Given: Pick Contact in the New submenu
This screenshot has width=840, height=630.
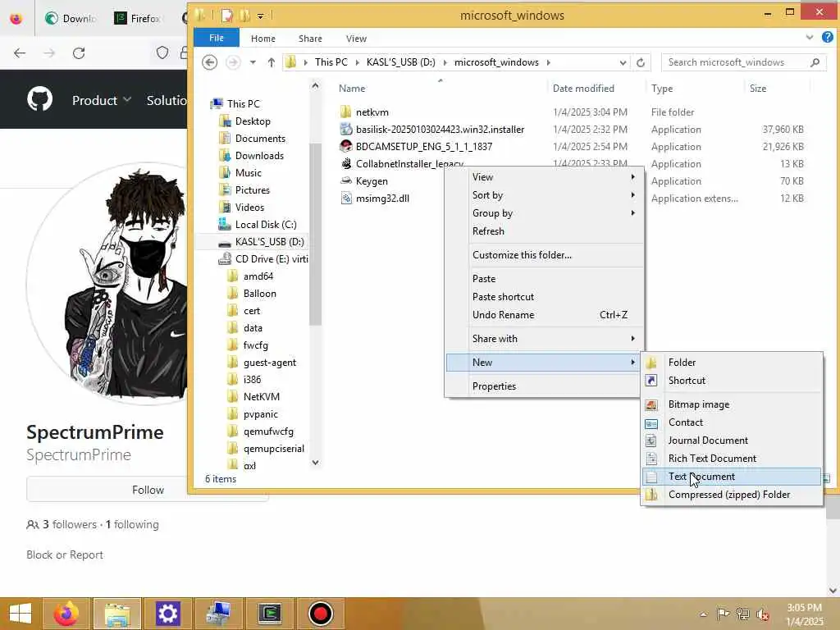Looking at the screenshot, I should point(731,422).
